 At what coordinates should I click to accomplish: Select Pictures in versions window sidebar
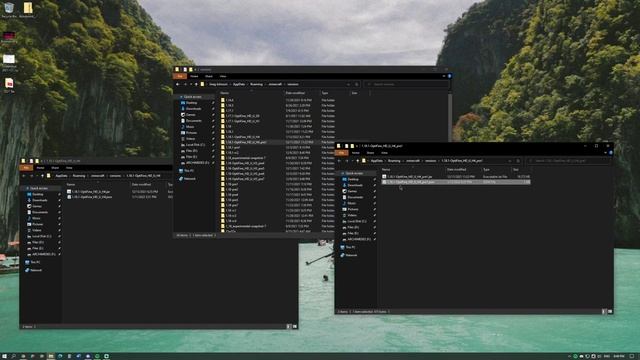point(191,133)
